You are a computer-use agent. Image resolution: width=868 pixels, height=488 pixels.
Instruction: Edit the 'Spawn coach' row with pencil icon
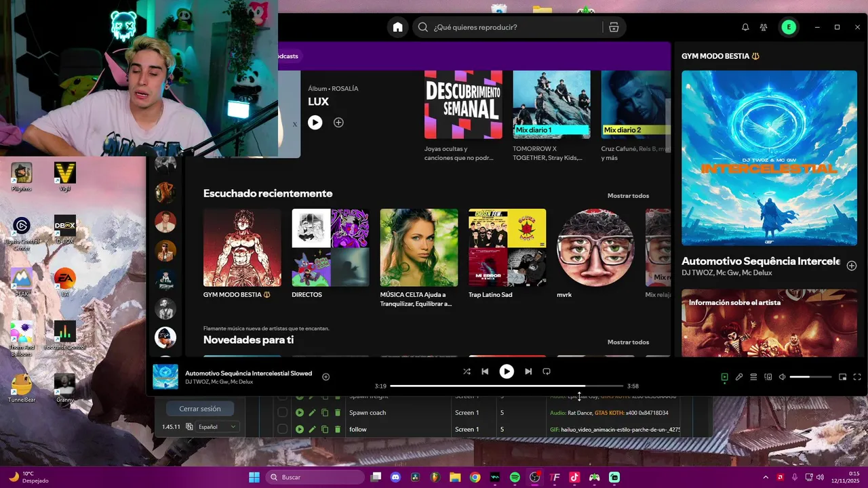pyautogui.click(x=312, y=413)
